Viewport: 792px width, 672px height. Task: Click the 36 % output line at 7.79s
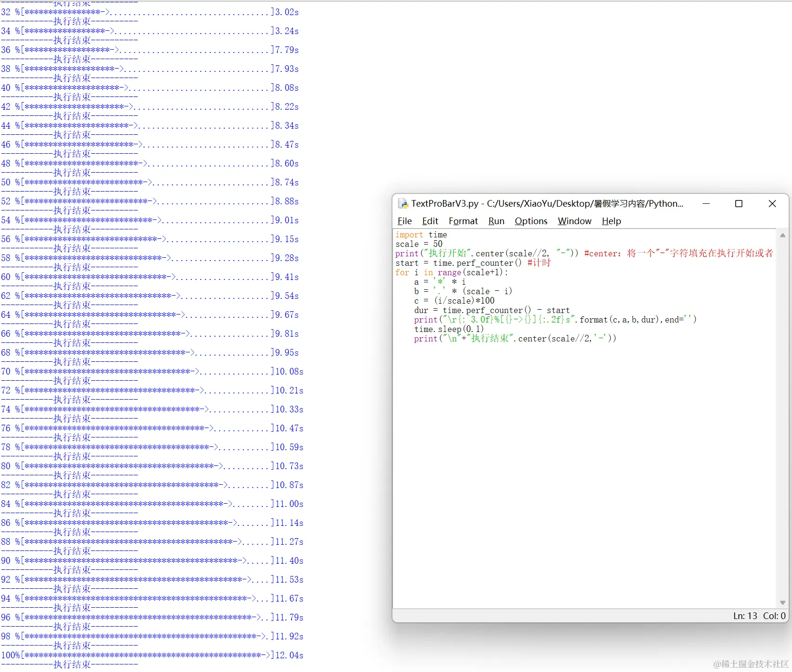tap(149, 50)
